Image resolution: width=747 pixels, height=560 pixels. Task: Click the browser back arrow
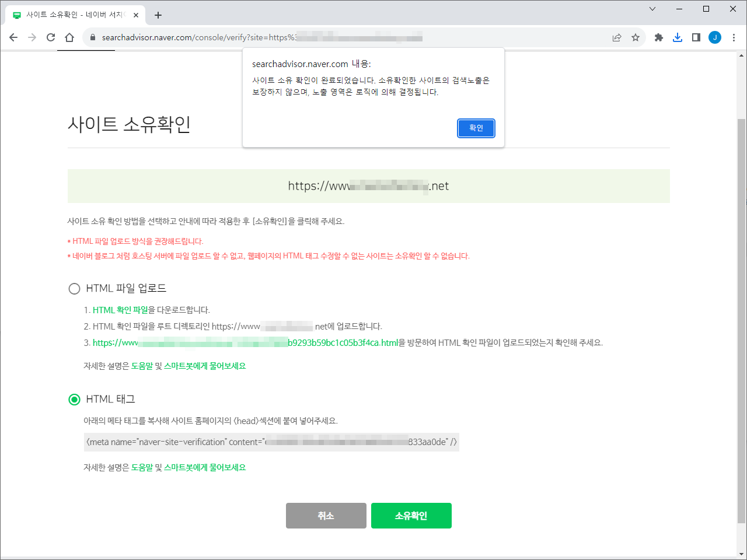click(x=13, y=37)
